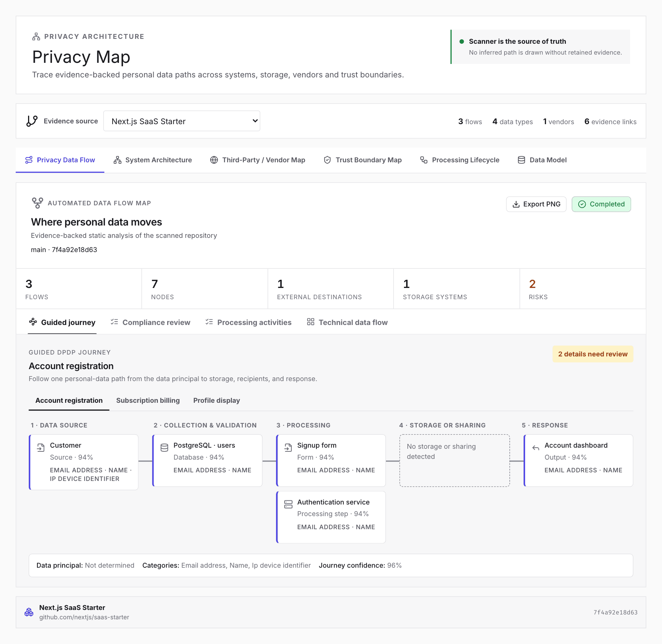Switch to Compliance review view
Screen dimensions: 662x644
pos(150,322)
